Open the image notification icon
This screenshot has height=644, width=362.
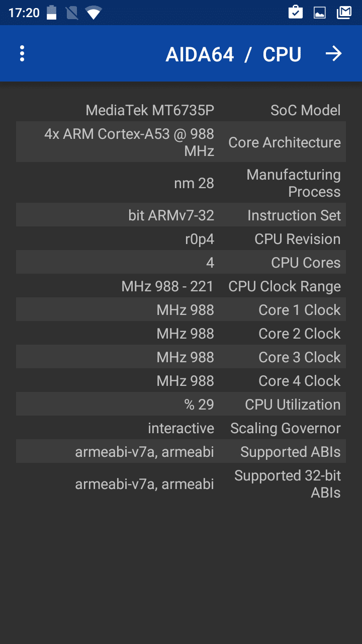click(x=320, y=13)
